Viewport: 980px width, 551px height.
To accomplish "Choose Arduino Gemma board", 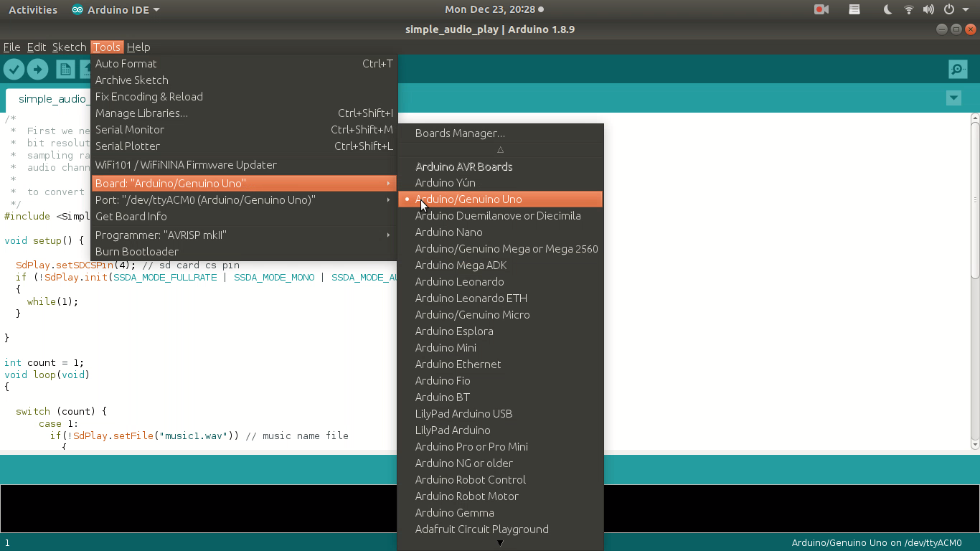I will 500,513.
